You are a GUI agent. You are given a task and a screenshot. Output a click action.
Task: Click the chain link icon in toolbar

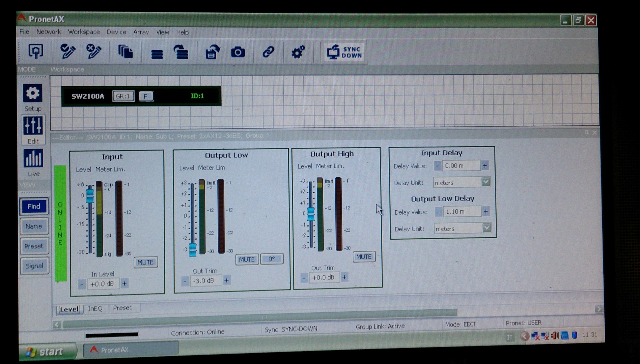click(x=268, y=52)
